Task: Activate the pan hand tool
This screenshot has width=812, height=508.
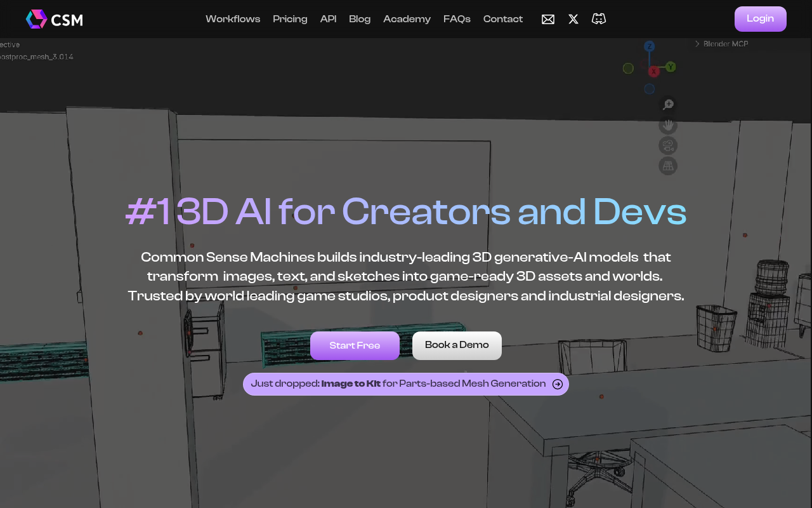Action: point(667,124)
